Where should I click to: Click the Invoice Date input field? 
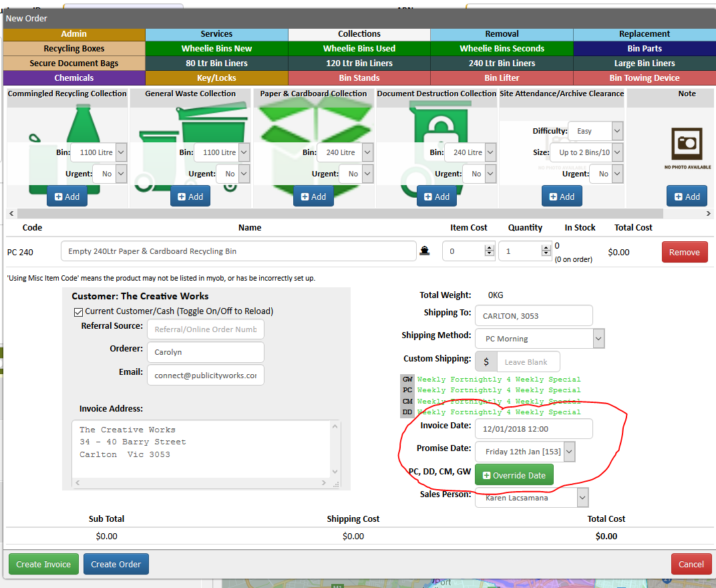coord(534,429)
